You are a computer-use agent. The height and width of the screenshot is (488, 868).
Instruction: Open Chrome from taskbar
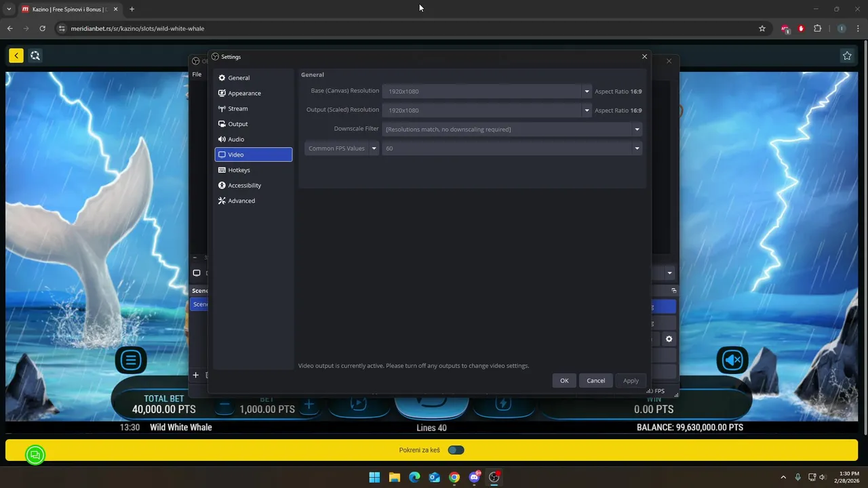454,477
